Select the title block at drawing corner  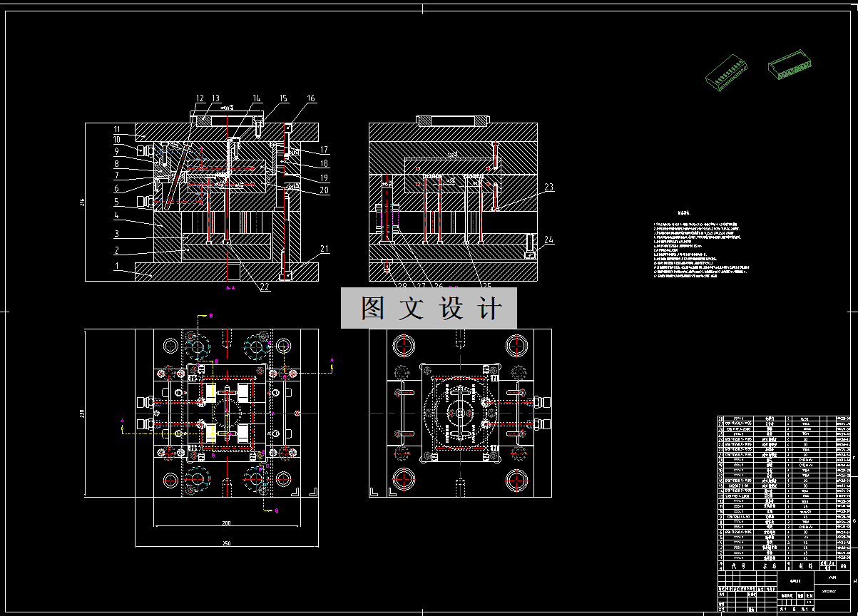coord(785,591)
